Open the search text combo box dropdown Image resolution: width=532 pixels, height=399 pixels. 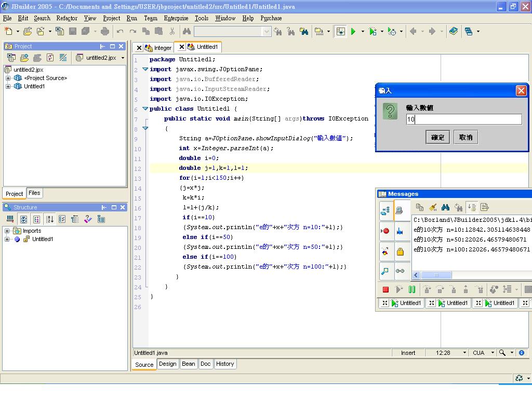click(x=267, y=32)
